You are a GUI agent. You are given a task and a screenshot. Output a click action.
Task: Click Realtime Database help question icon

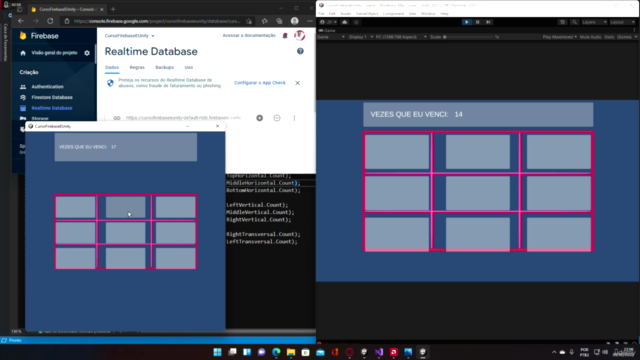pyautogui.click(x=300, y=51)
